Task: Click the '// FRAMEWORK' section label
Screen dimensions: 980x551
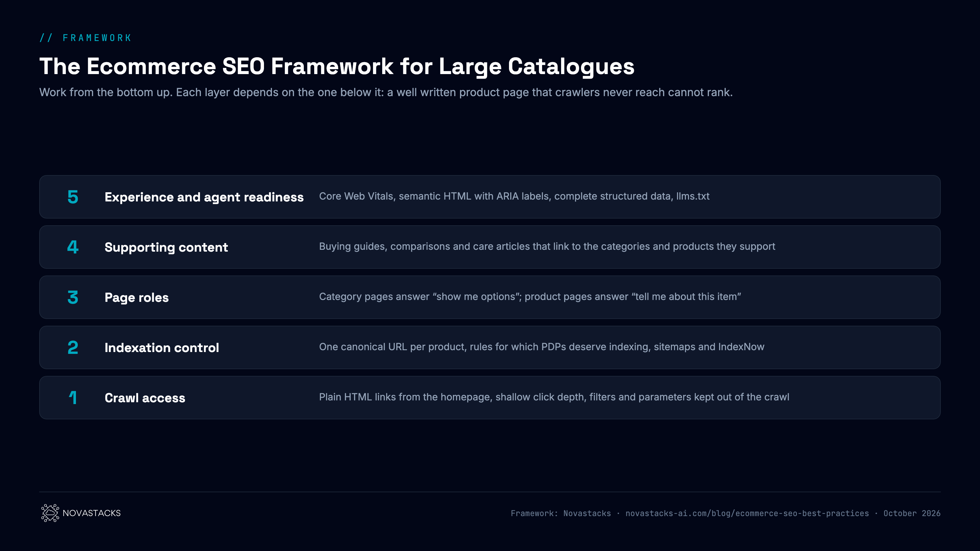Action: (86, 38)
